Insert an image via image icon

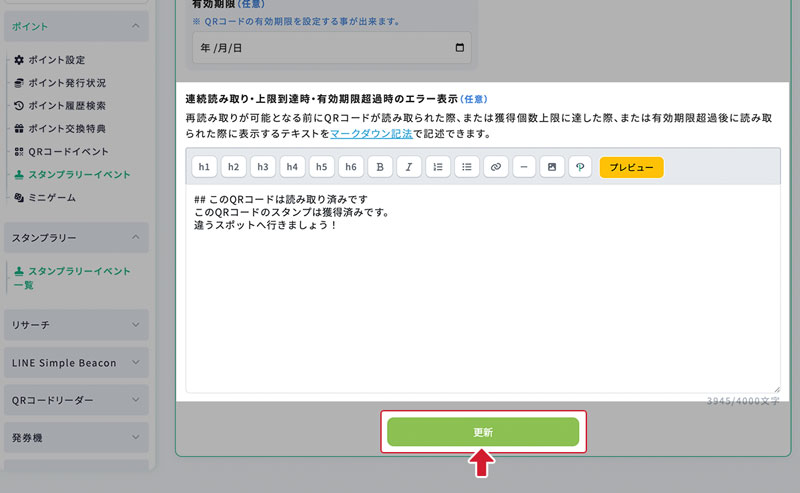(x=552, y=167)
